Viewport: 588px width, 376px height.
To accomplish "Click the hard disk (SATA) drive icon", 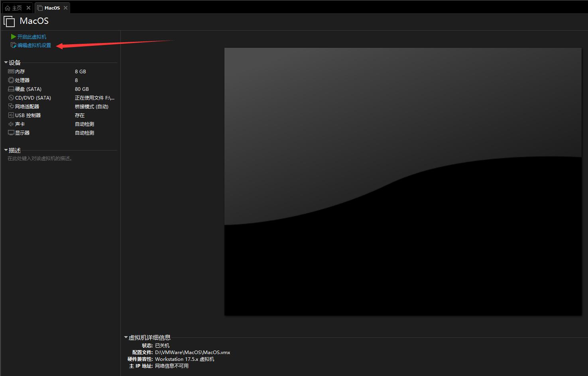I will 11,89.
